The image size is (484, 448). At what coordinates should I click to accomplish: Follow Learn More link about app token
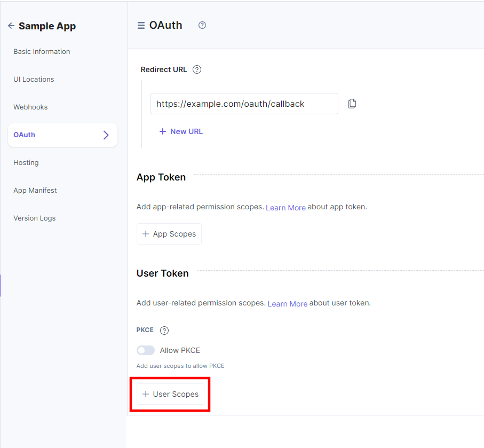coord(286,208)
